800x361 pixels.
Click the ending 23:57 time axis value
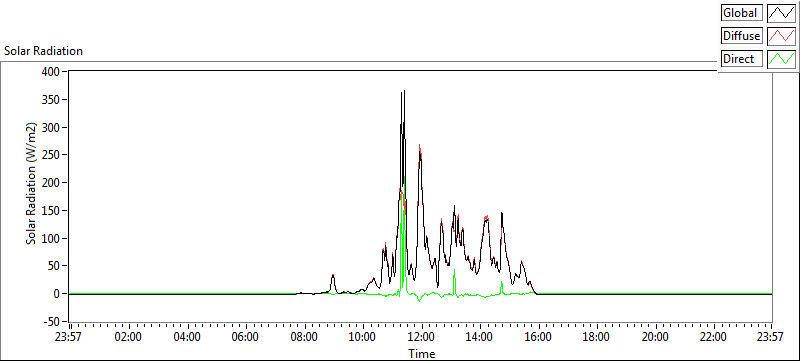771,337
